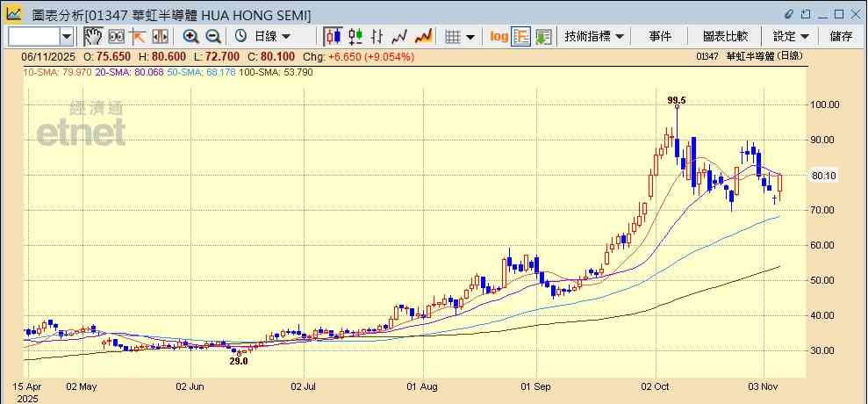Open the 技術指標 menu
The height and width of the screenshot is (404, 868).
(x=594, y=36)
